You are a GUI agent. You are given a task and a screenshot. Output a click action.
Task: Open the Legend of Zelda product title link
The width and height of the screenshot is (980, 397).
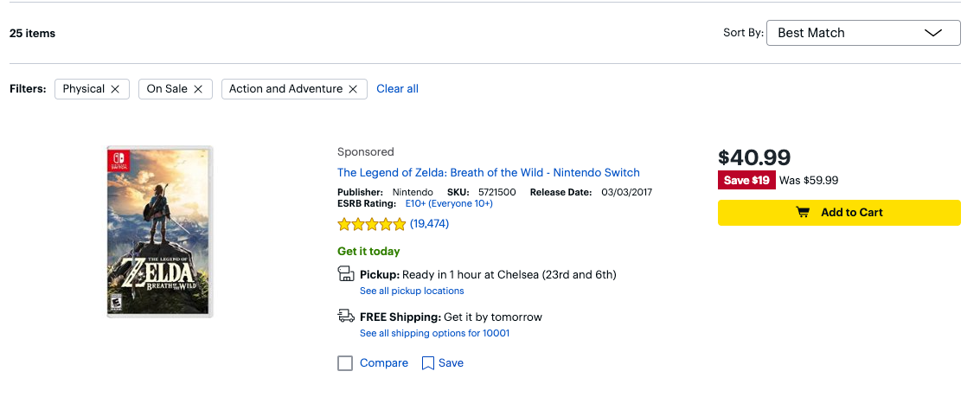(489, 173)
